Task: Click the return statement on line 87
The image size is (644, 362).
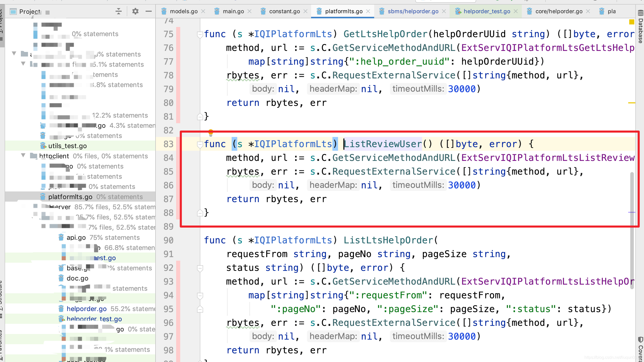Action: click(276, 199)
